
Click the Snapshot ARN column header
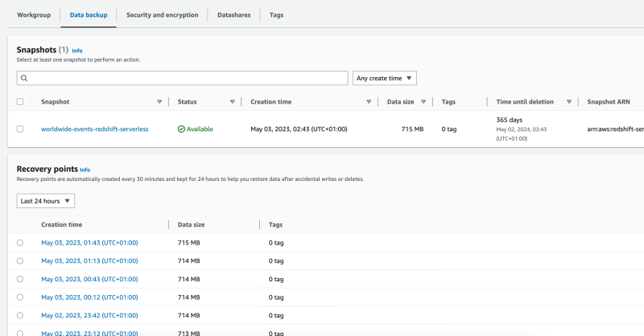(609, 102)
